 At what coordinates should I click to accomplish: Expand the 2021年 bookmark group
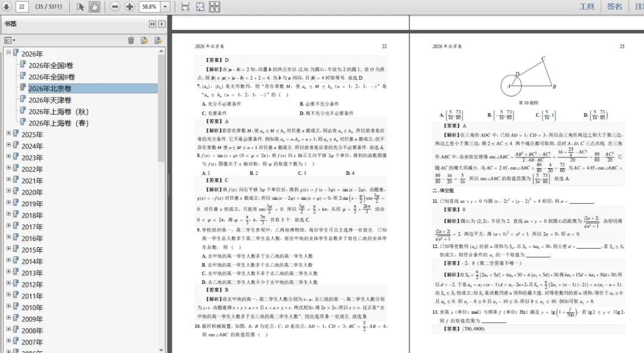(8, 179)
